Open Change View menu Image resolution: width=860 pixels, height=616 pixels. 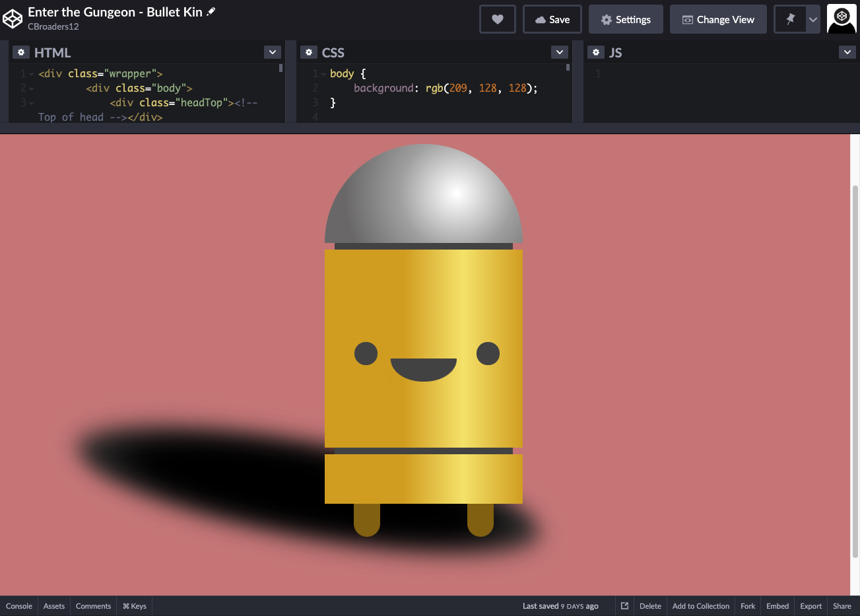tap(718, 19)
